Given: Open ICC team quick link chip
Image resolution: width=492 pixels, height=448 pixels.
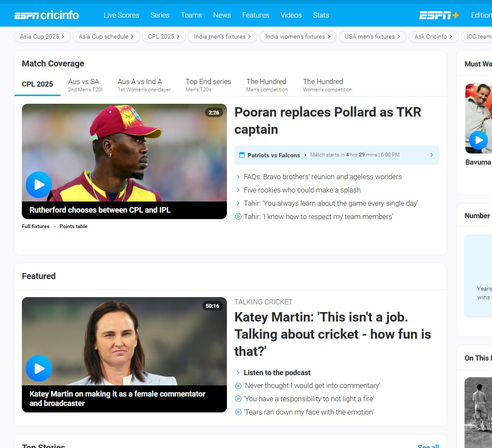Looking at the screenshot, I should (x=476, y=37).
